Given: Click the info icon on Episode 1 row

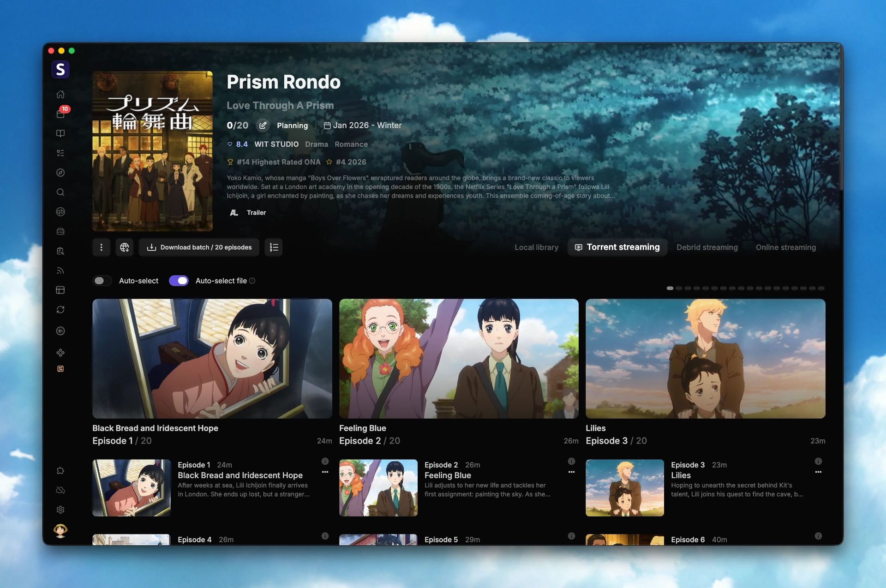Looking at the screenshot, I should [x=325, y=461].
